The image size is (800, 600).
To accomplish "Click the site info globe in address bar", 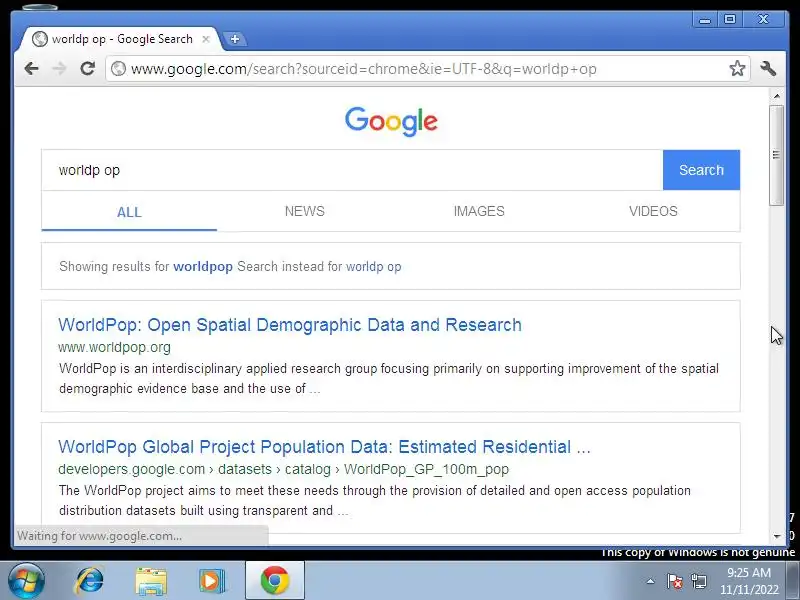I will (118, 68).
